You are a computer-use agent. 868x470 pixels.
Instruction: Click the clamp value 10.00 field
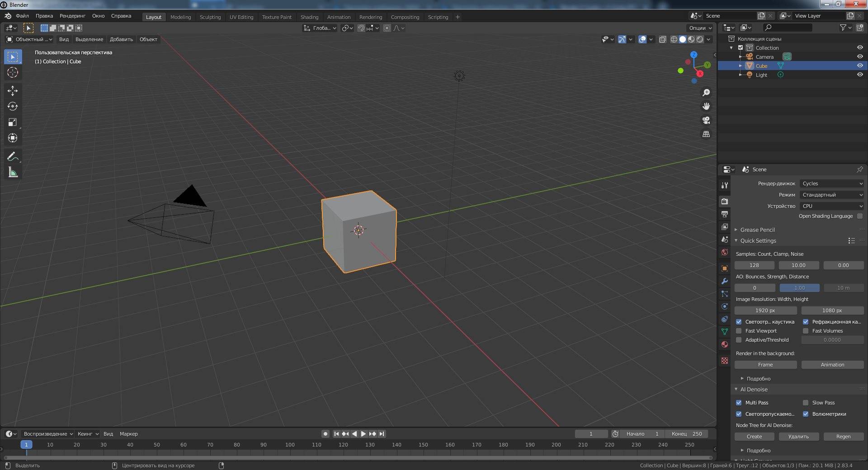point(798,265)
